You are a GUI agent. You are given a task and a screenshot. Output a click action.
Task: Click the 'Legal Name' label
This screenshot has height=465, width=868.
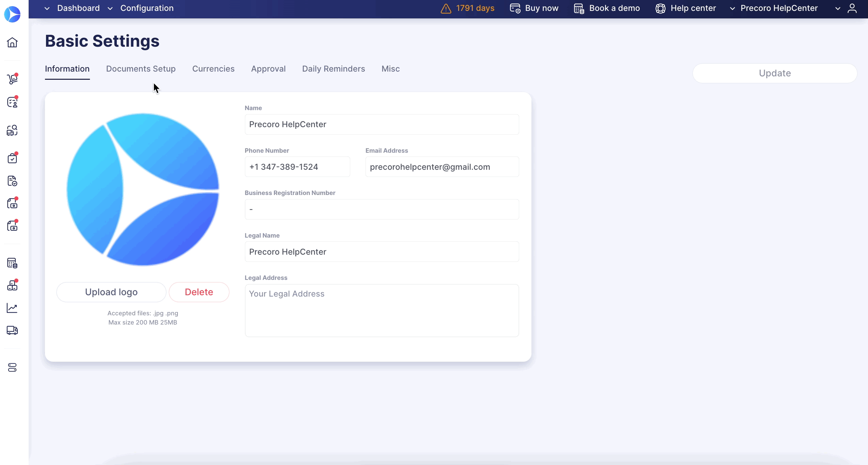[x=262, y=235]
